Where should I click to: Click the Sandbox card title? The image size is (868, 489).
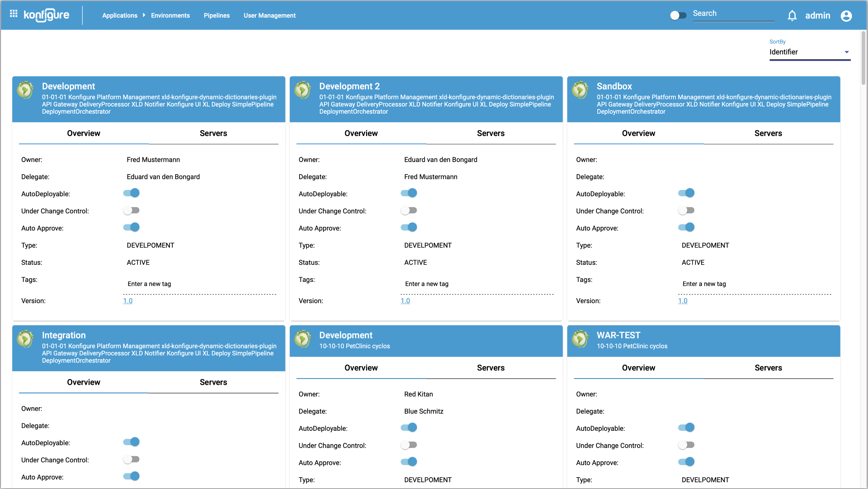614,86
